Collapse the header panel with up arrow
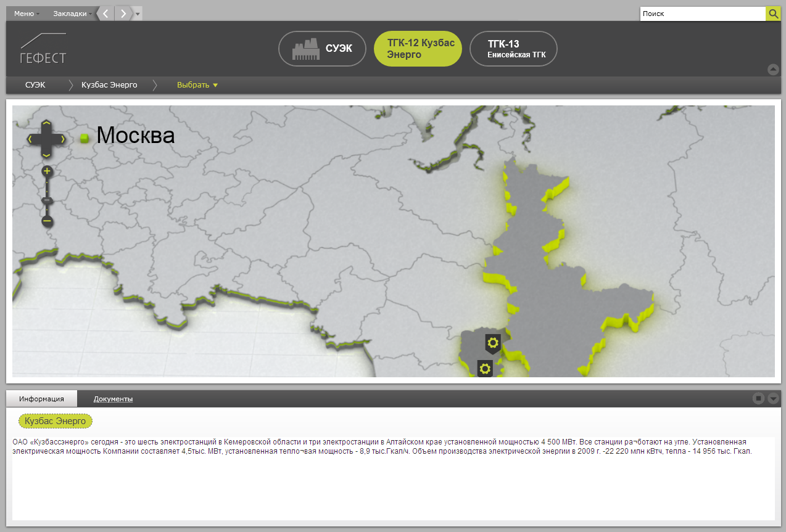 click(x=773, y=70)
